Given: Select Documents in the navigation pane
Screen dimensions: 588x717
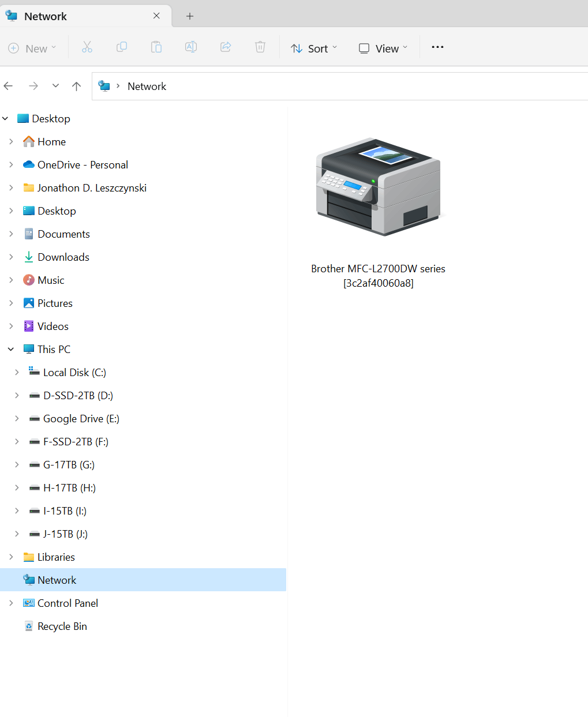Looking at the screenshot, I should pos(63,234).
